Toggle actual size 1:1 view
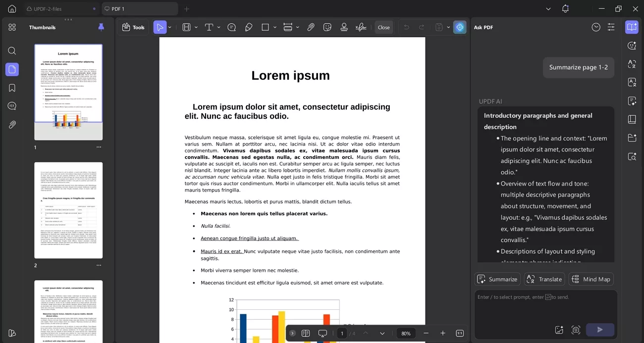 tap(459, 333)
